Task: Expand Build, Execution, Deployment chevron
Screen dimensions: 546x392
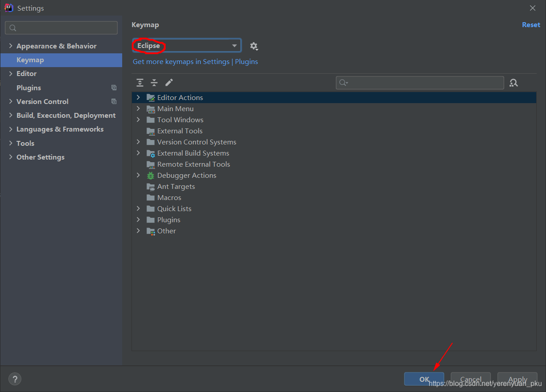Action: click(x=11, y=115)
